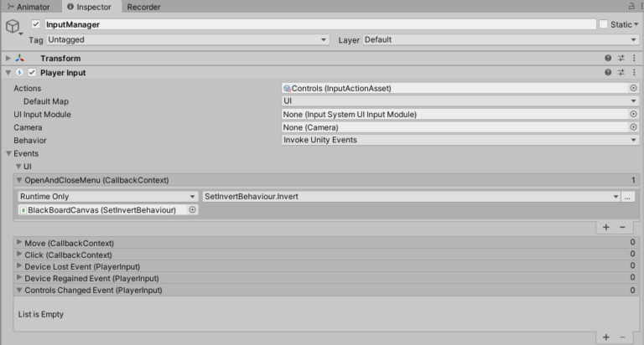This screenshot has width=644, height=345.
Task: Click object picker beside BlackBoardCanvas field
Action: (192, 210)
